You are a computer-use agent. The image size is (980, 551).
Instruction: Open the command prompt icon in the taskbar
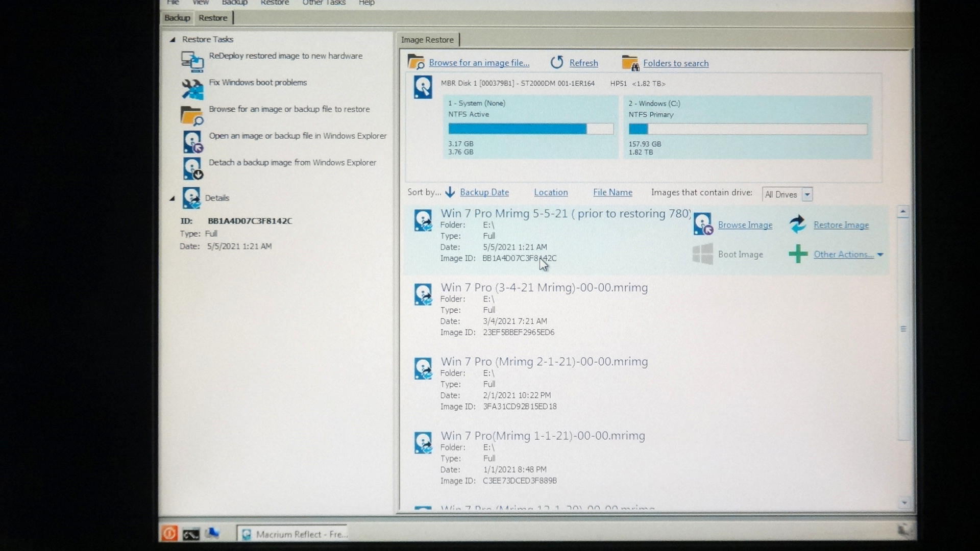(191, 534)
